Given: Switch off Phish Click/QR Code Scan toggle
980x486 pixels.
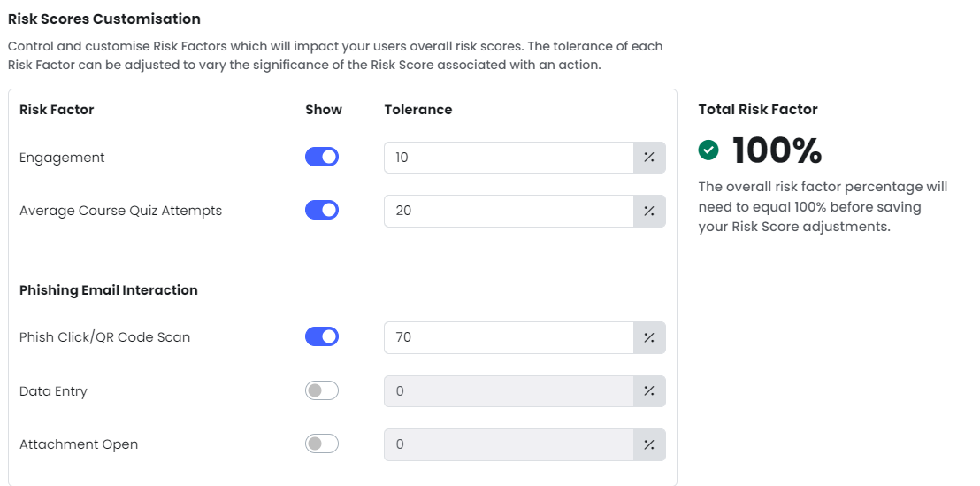Looking at the screenshot, I should 322,336.
